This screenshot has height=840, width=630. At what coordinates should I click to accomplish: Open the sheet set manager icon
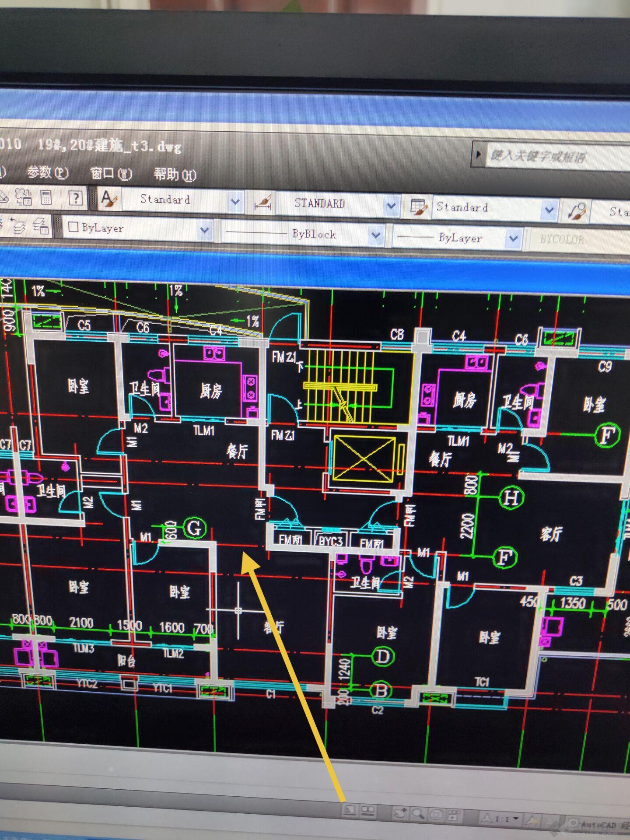click(x=23, y=197)
